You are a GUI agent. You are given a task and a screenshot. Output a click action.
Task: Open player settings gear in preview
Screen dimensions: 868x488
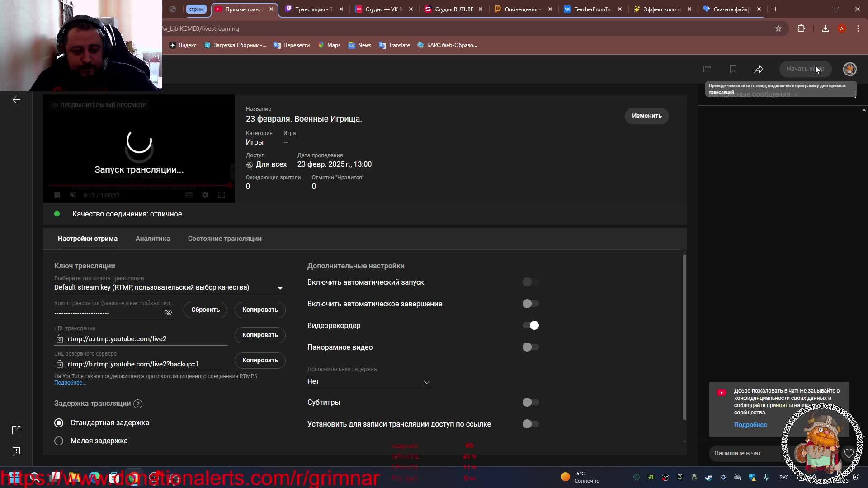pos(205,195)
